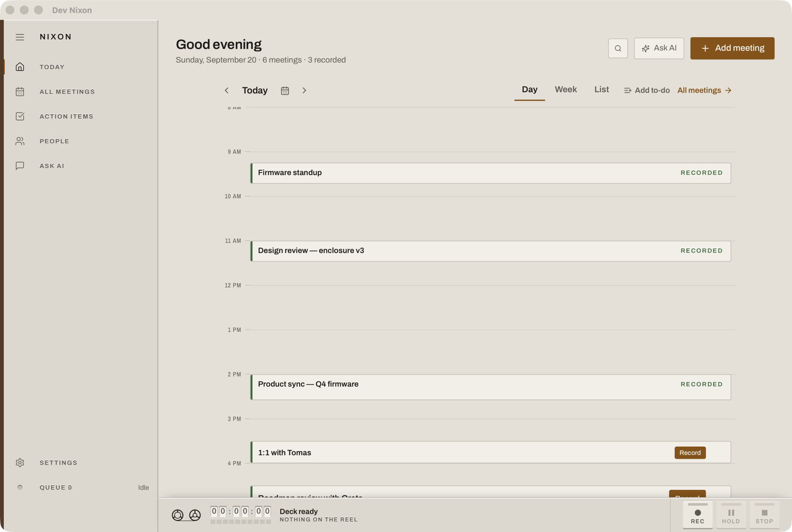Click the Deck ready status text
The height and width of the screenshot is (532, 792).
pyautogui.click(x=298, y=512)
